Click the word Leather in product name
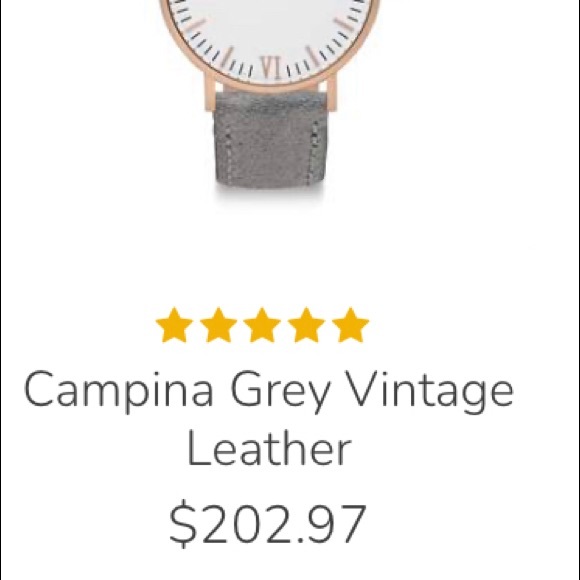The width and height of the screenshot is (580, 580). tap(269, 450)
